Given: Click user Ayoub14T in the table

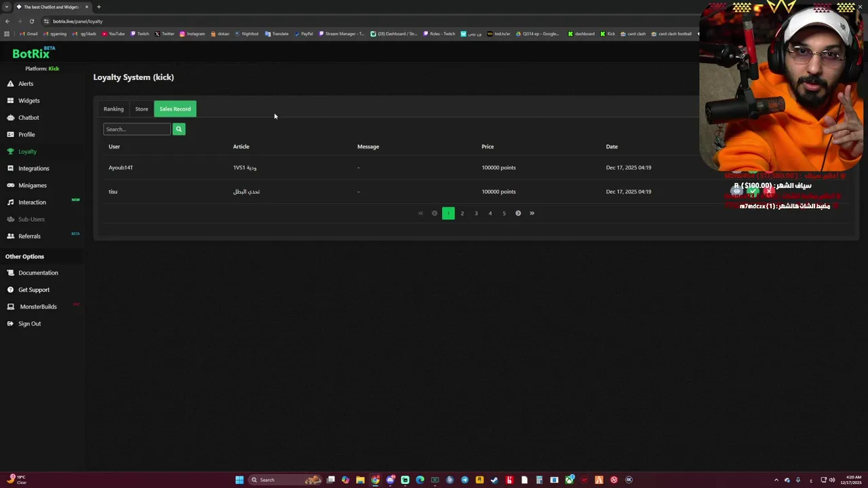Looking at the screenshot, I should pos(121,167).
